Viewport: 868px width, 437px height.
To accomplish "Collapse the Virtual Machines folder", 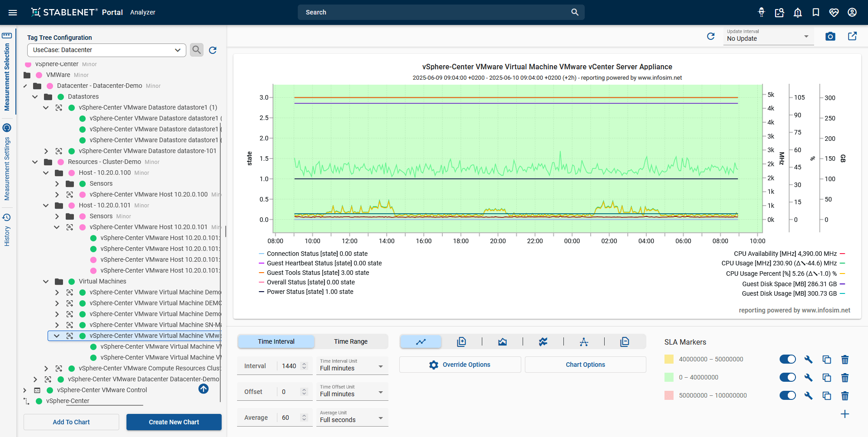I will coord(46,281).
